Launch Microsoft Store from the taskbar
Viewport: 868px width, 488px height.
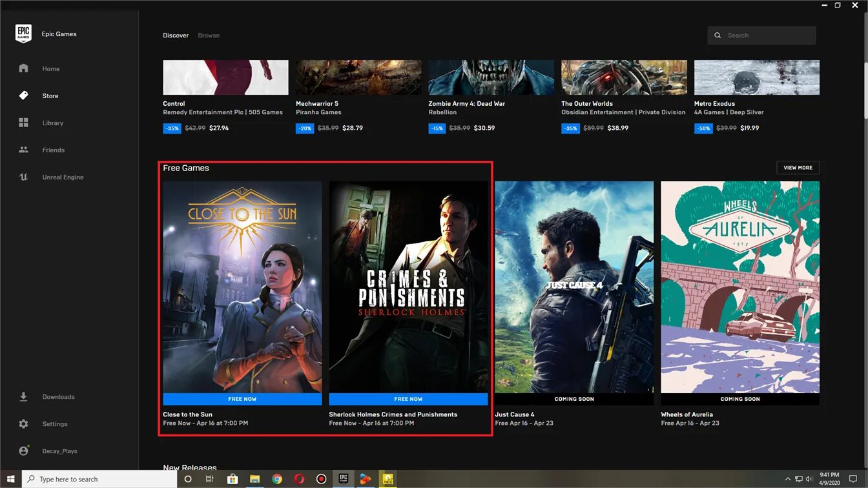pos(232,479)
